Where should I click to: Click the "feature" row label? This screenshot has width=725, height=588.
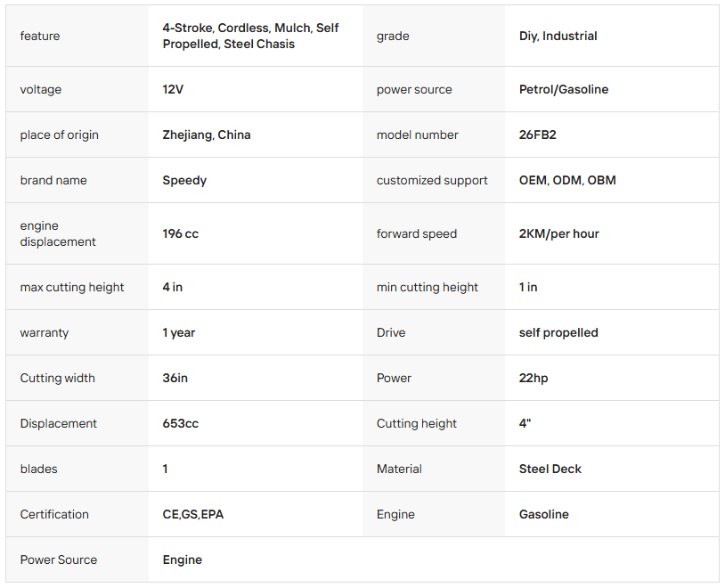tap(40, 37)
